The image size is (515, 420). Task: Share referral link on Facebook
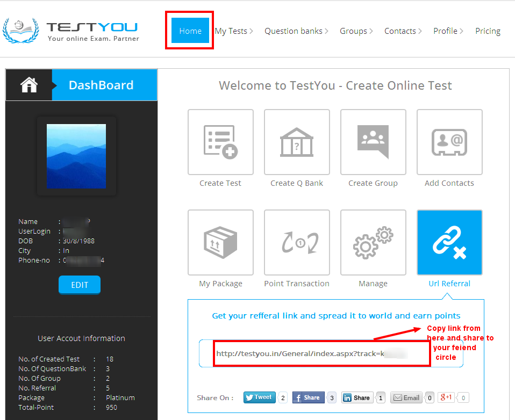pyautogui.click(x=308, y=397)
